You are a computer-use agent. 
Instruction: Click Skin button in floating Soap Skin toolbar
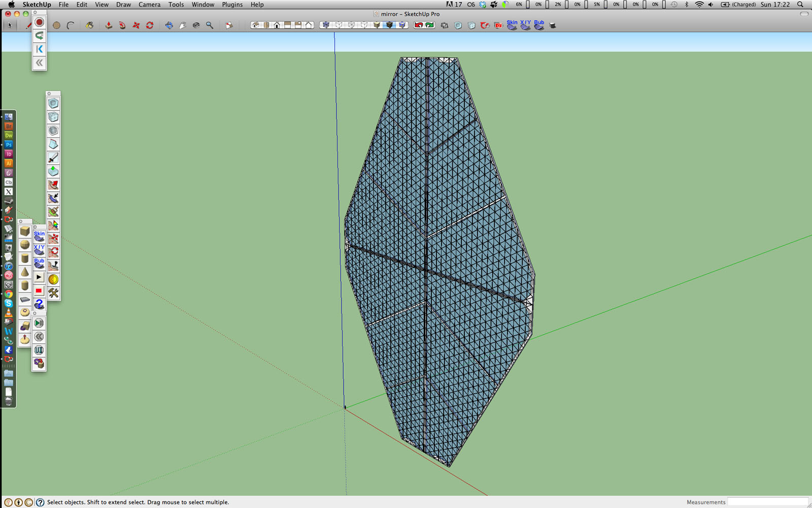[x=39, y=236]
